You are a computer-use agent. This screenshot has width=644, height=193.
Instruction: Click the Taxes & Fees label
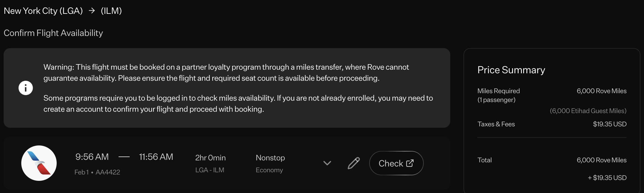(x=496, y=124)
